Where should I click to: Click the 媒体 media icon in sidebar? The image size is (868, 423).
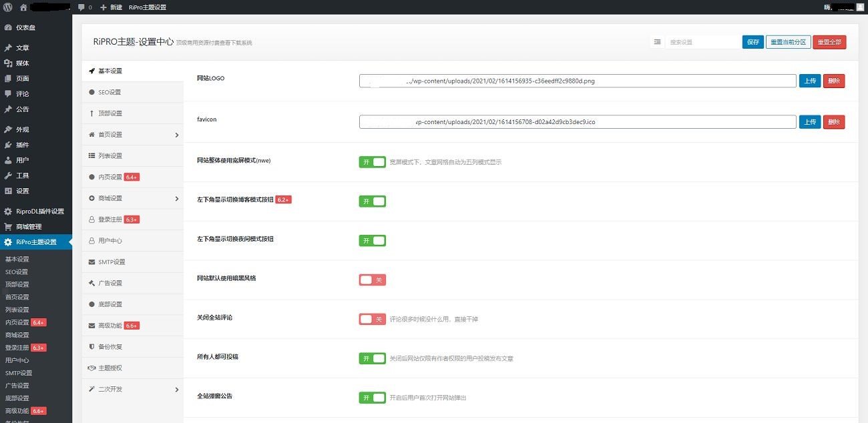(8, 63)
